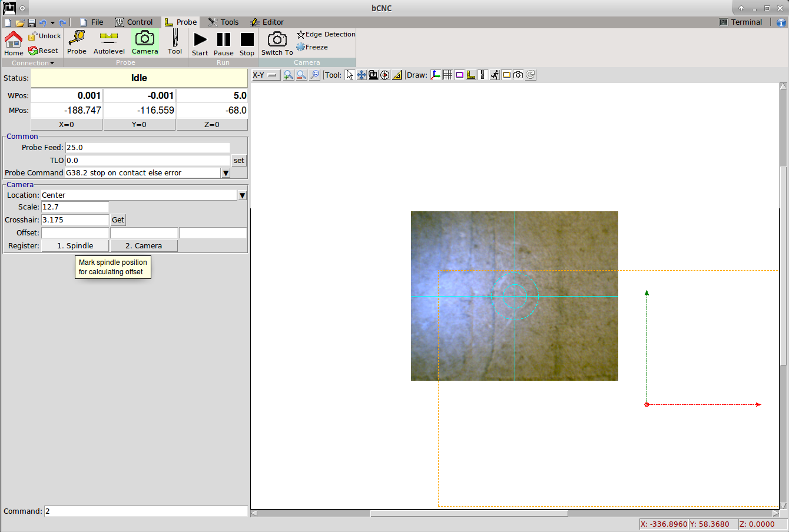Open the X-Y view selector
Image resolution: width=789 pixels, height=532 pixels.
coord(266,75)
